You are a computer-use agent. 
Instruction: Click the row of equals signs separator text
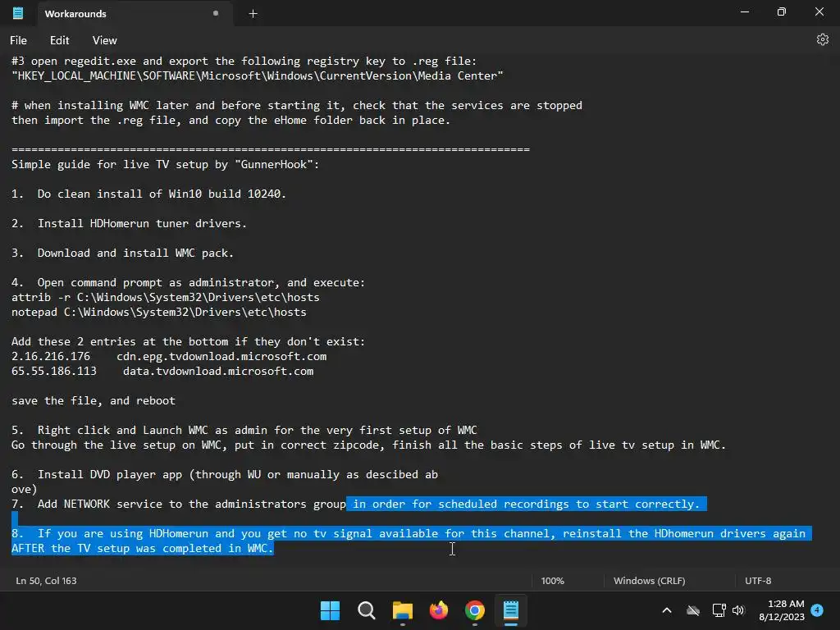click(x=271, y=149)
